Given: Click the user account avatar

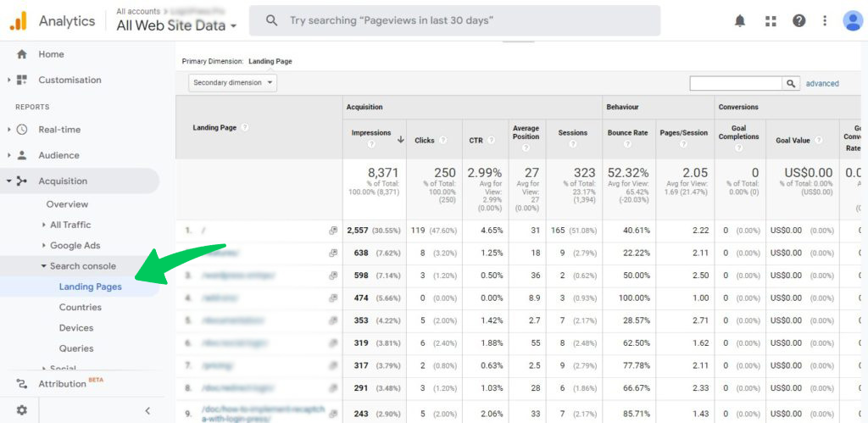Looking at the screenshot, I should (853, 21).
